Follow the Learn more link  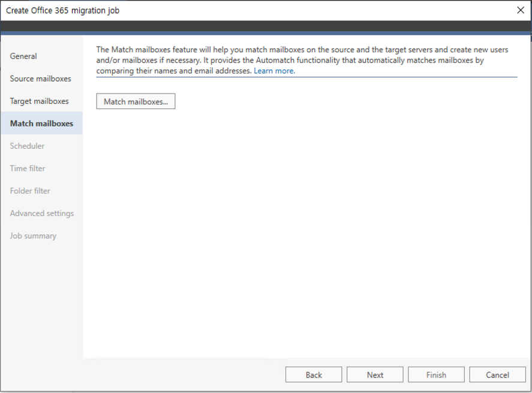tap(274, 71)
